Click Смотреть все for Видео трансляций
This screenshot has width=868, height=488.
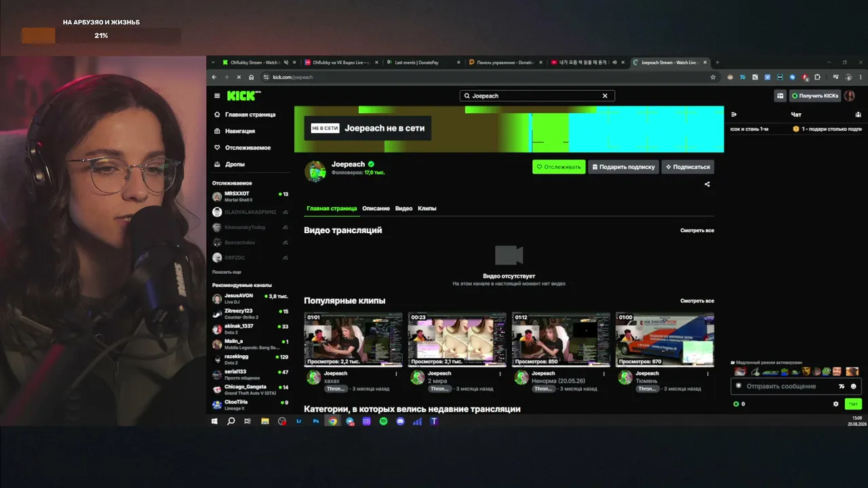pos(697,230)
